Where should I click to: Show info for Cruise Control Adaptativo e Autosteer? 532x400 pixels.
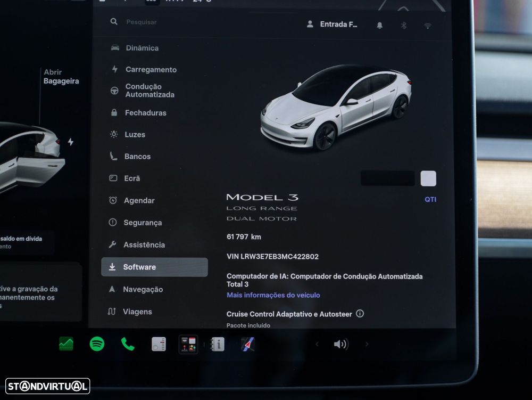point(360,314)
